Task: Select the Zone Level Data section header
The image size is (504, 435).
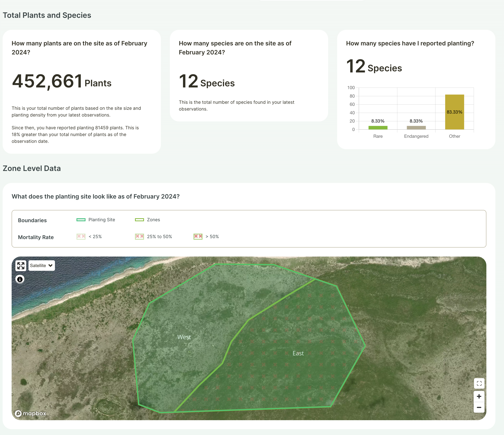Action: click(32, 168)
